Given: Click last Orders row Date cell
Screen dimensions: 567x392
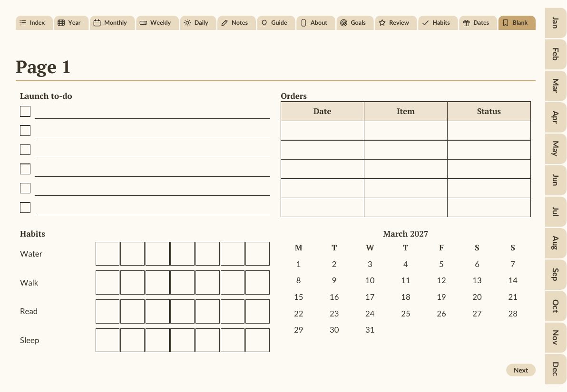Looking at the screenshot, I should 322,207.
